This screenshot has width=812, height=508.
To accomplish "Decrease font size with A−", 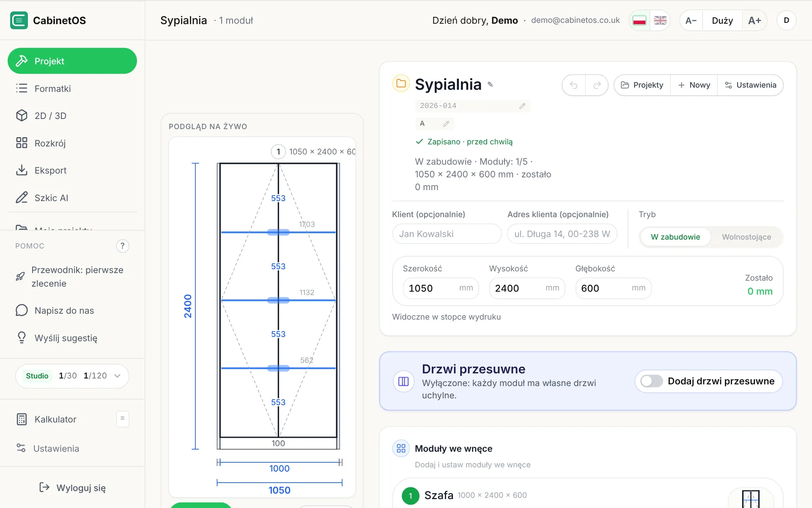I will pos(691,20).
